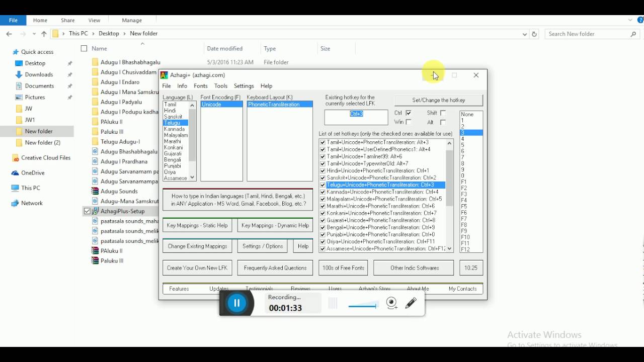The image size is (644, 362).
Task: Click the existing hotkey Ctrl+3 field
Action: pos(356,117)
